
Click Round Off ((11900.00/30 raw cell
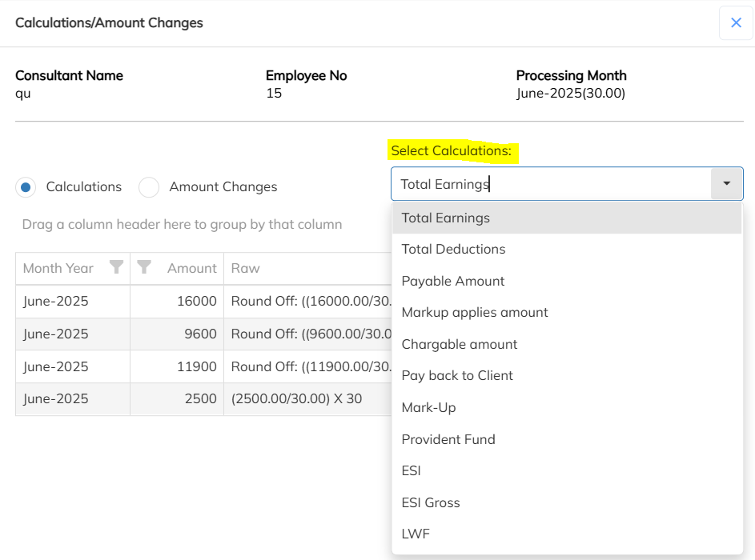(x=307, y=366)
